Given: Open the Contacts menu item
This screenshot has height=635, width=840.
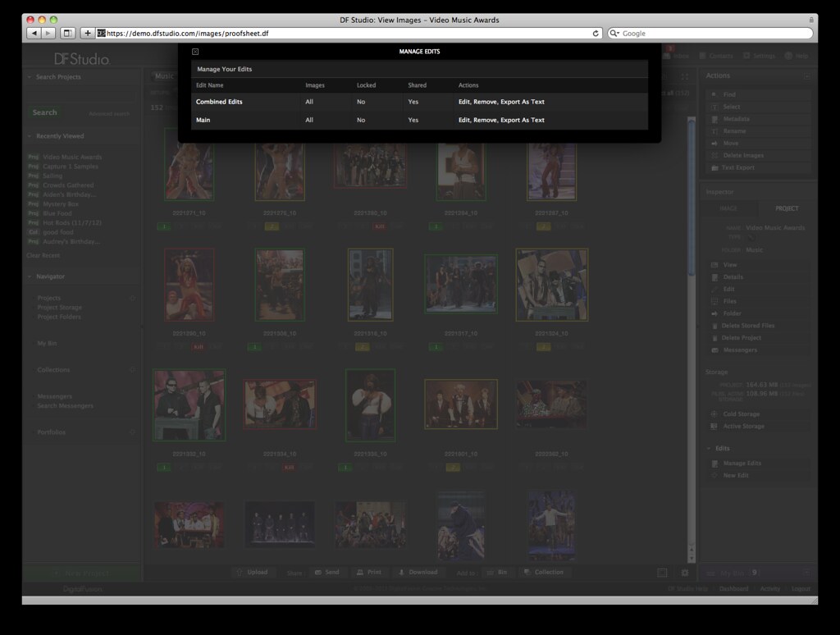Looking at the screenshot, I should 716,56.
